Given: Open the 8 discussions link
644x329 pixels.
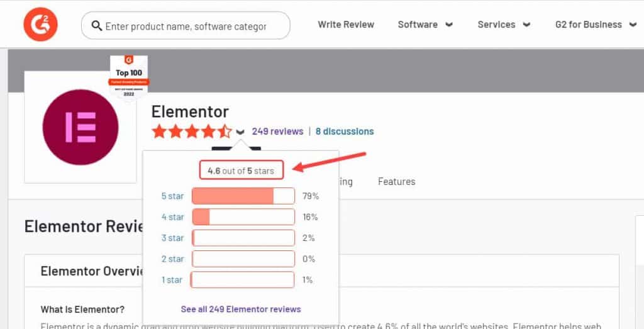Looking at the screenshot, I should pyautogui.click(x=345, y=131).
